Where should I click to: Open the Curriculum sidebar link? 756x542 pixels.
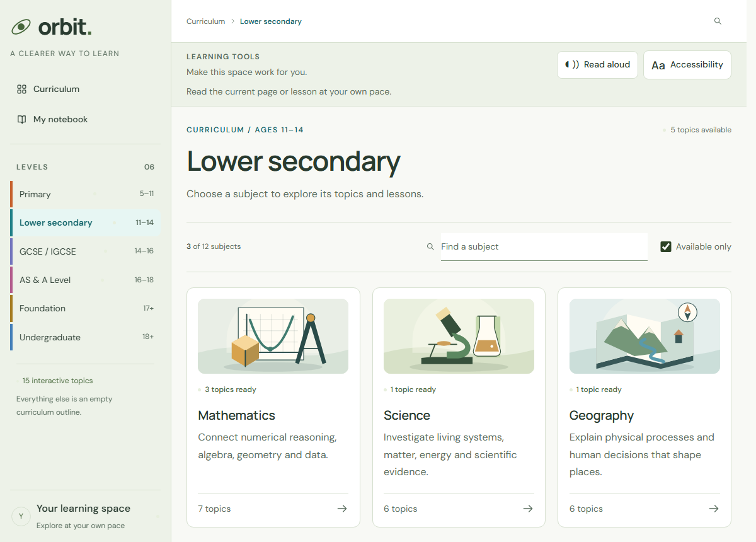point(86,89)
